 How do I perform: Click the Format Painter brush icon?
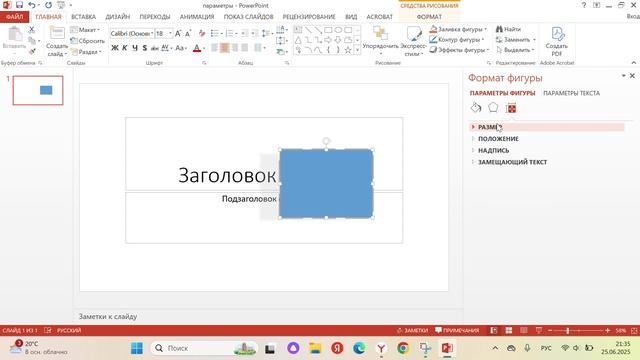click(32, 51)
